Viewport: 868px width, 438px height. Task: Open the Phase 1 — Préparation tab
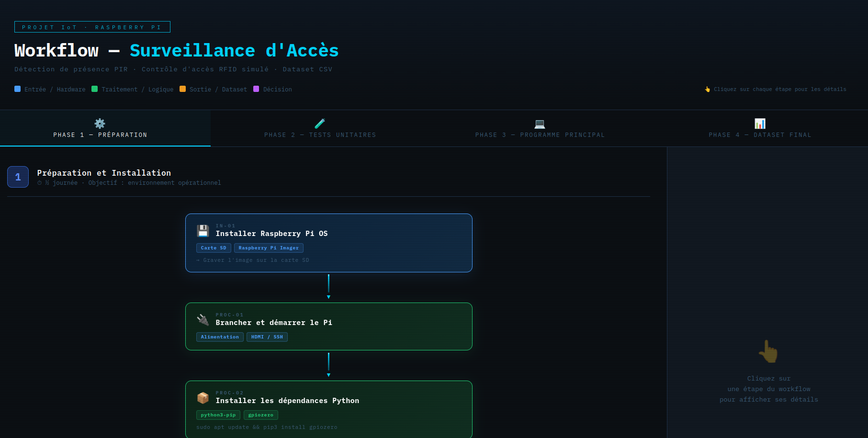[x=105, y=128]
